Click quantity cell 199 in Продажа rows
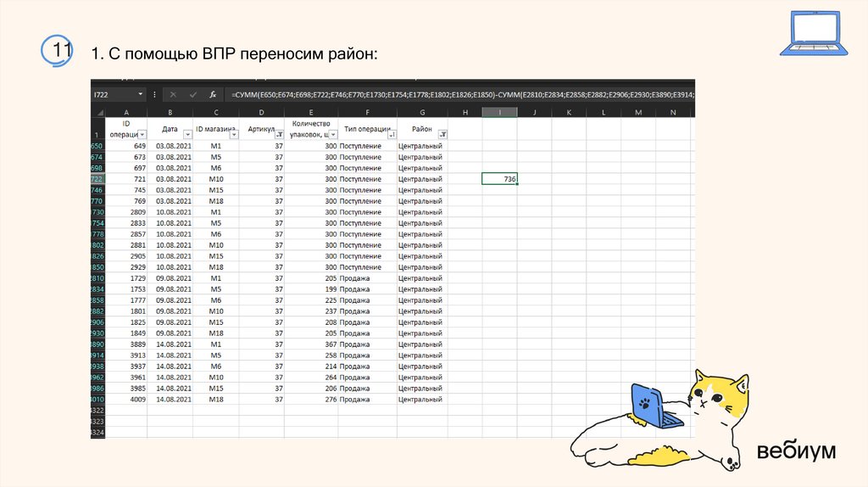Screen dimensions: 868x487 pos(311,289)
